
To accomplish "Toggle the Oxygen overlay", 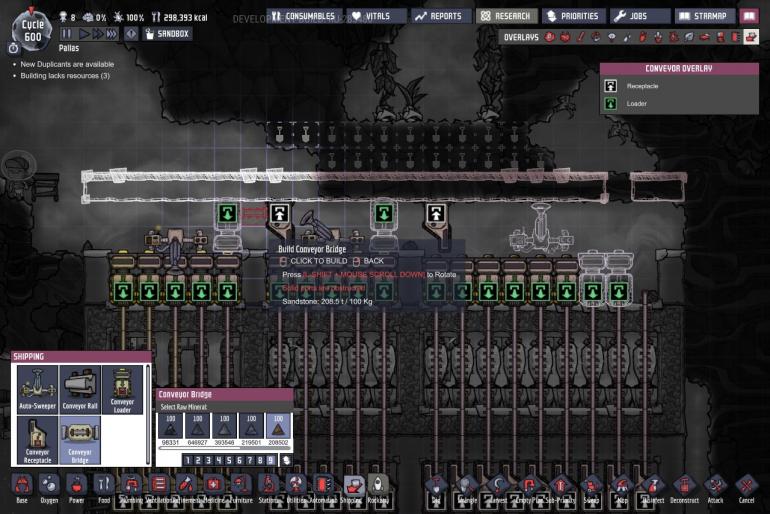I will pyautogui.click(x=550, y=37).
